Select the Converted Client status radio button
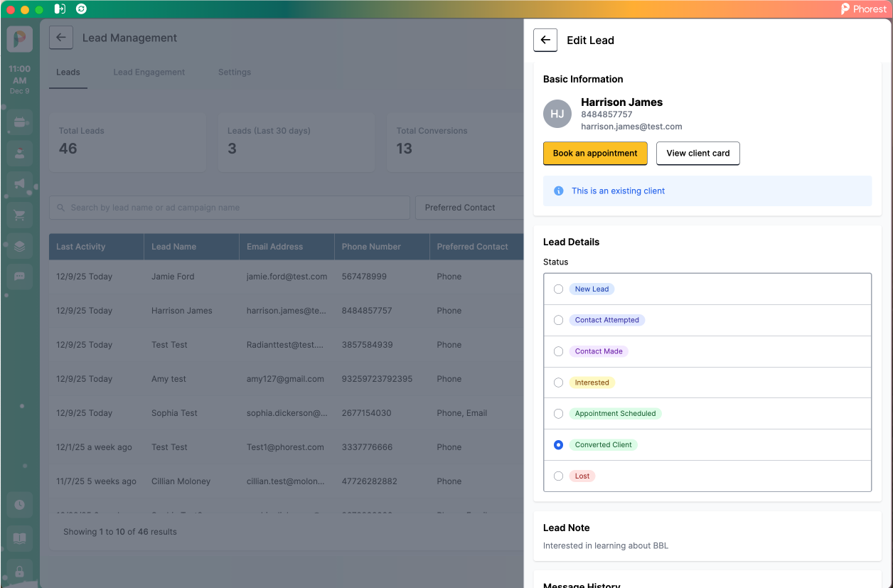 pos(558,444)
